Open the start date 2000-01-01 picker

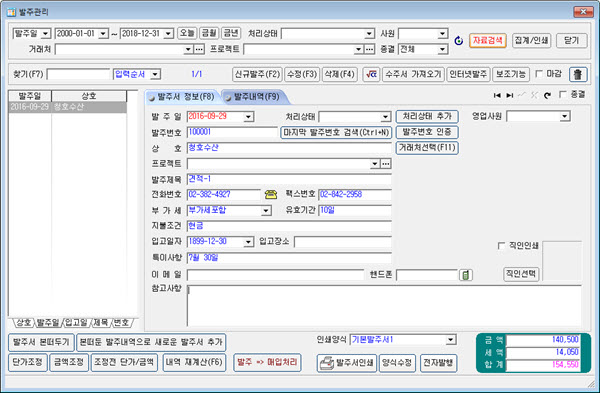click(x=103, y=34)
